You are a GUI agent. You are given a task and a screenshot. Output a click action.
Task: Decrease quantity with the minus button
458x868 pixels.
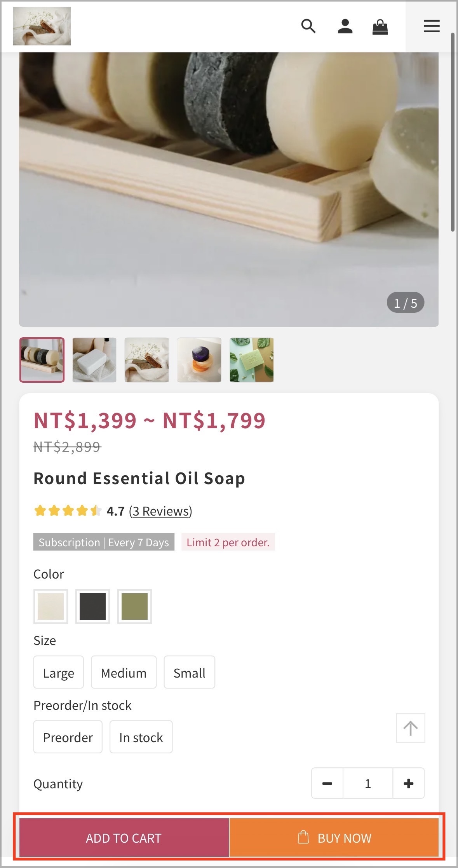(x=327, y=783)
